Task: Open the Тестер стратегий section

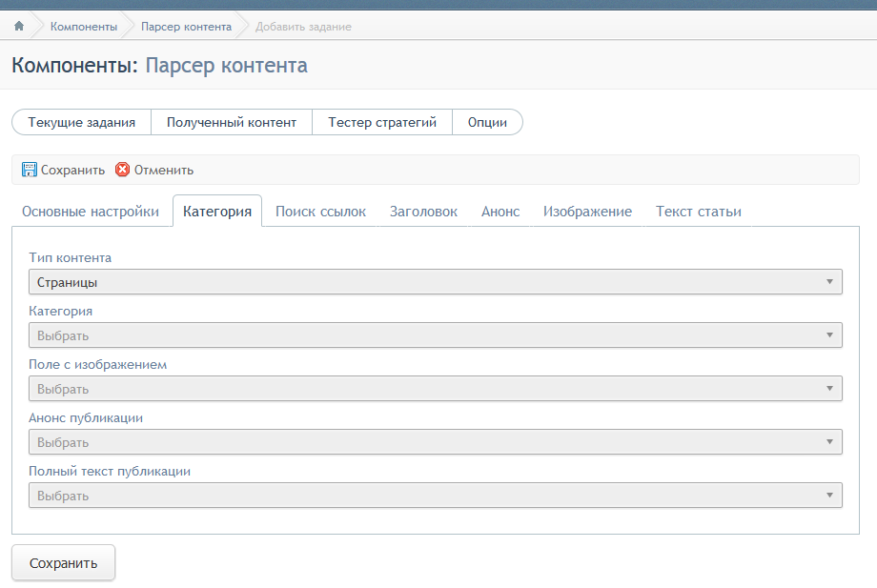Action: [382, 122]
